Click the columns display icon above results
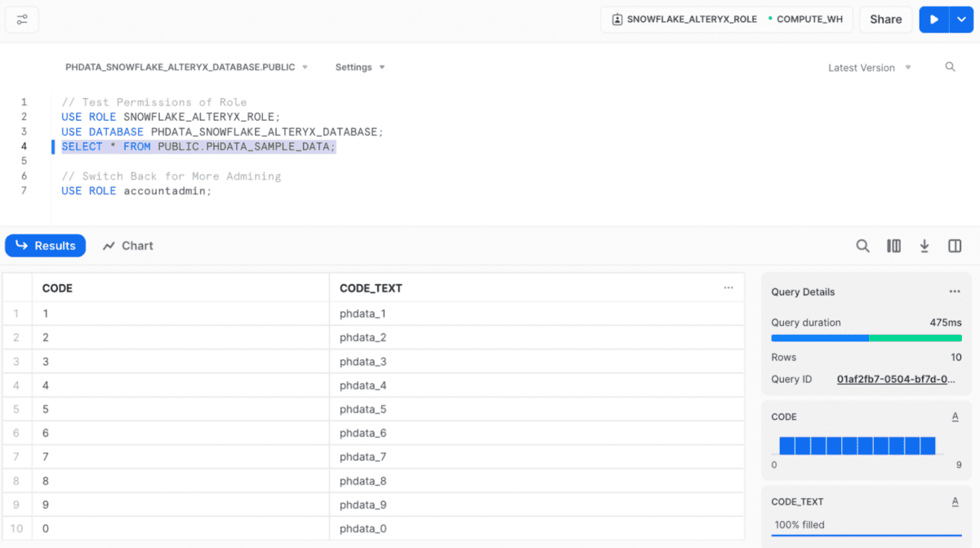 coord(893,245)
